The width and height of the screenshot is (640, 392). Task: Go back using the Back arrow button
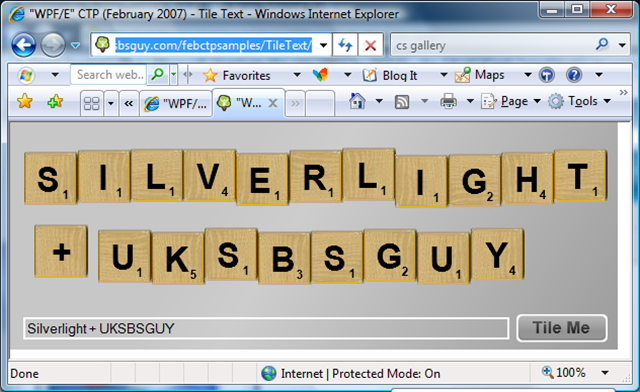24,45
